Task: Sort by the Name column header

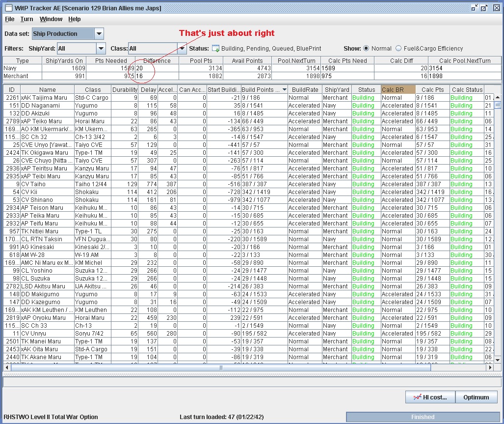Action: pos(47,90)
